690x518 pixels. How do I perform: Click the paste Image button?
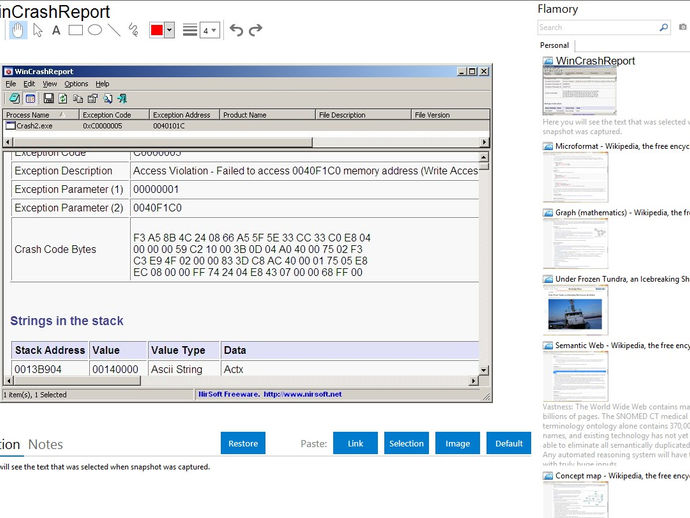click(457, 443)
